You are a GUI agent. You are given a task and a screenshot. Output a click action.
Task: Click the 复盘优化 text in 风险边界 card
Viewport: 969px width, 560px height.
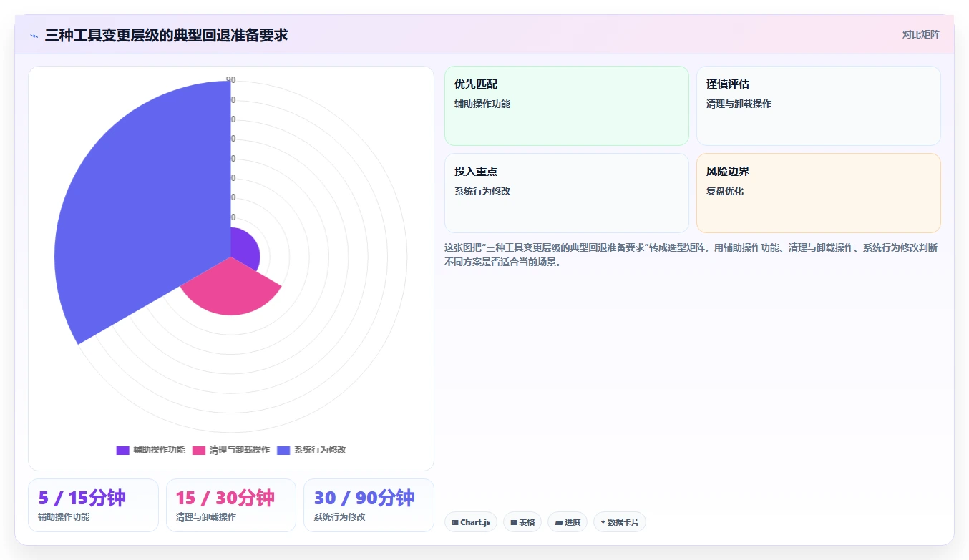(x=725, y=191)
